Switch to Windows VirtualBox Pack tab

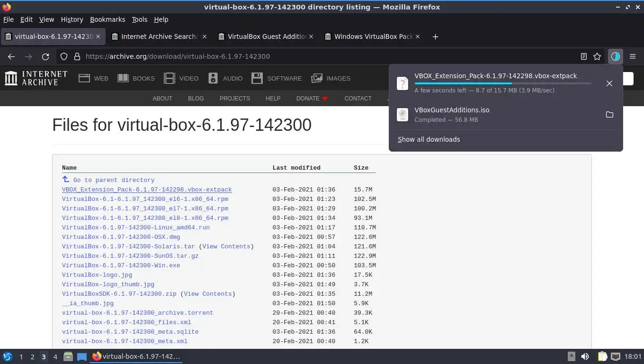373,36
